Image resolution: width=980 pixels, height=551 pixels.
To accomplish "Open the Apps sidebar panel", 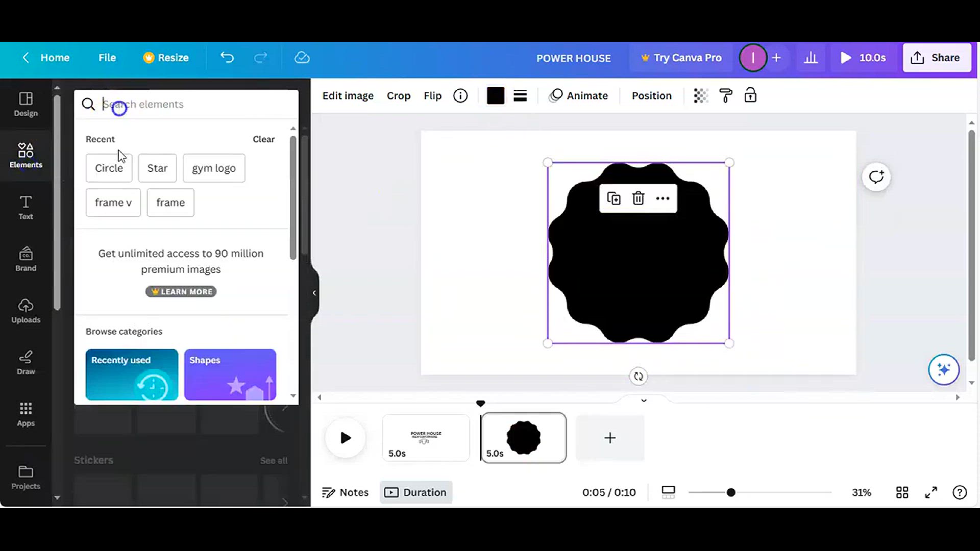I will click(26, 414).
